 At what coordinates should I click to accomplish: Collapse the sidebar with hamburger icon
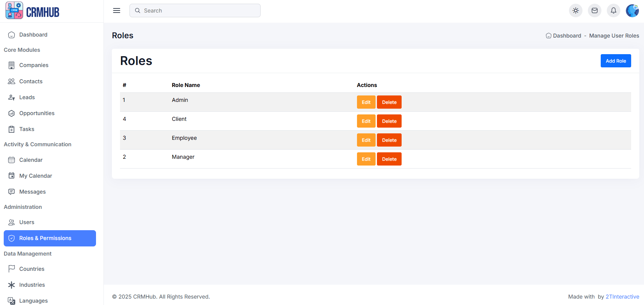[x=117, y=10]
